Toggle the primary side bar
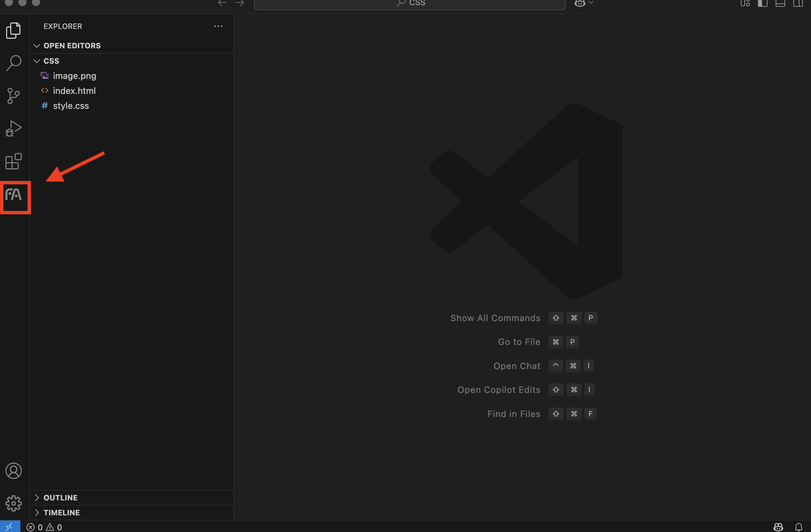This screenshot has width=811, height=532. click(x=763, y=3)
